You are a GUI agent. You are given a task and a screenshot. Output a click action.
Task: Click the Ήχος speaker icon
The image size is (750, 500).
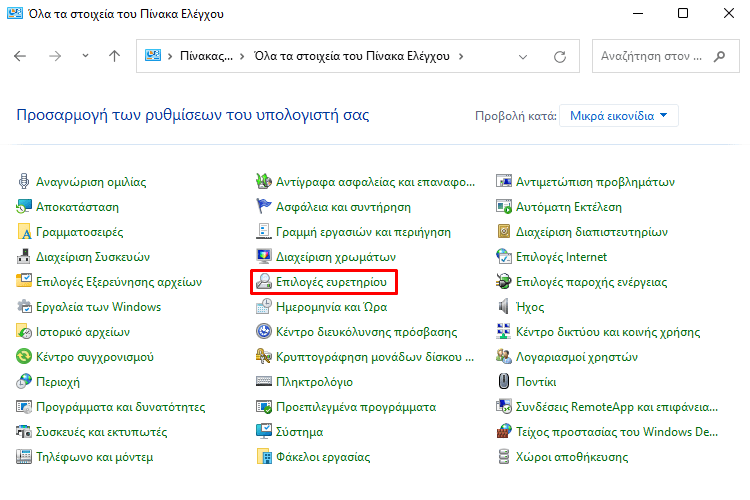click(504, 307)
